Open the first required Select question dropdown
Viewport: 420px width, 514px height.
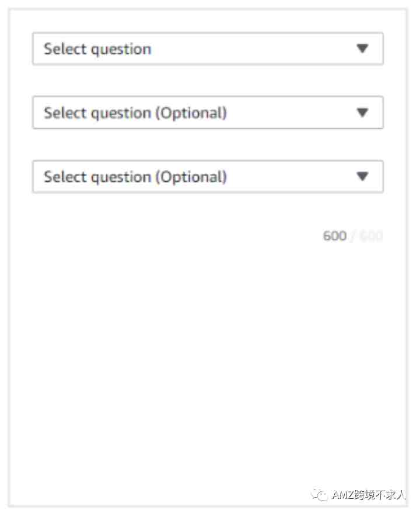tap(208, 48)
